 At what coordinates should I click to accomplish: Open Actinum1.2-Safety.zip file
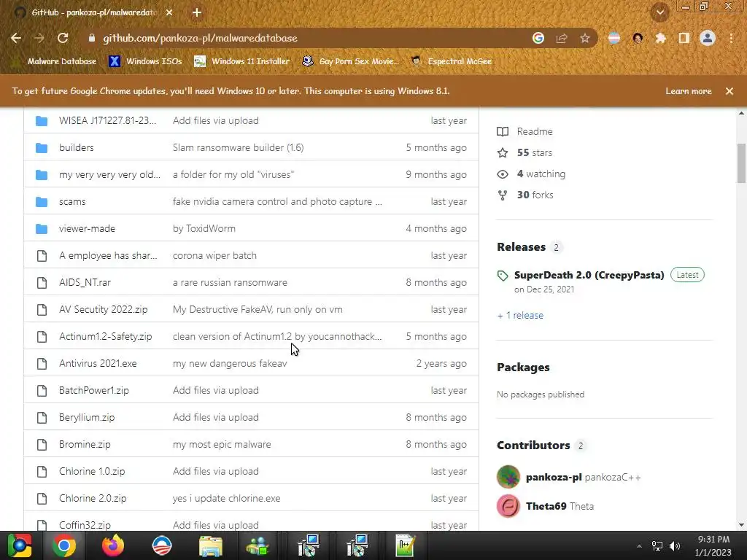[x=105, y=337]
